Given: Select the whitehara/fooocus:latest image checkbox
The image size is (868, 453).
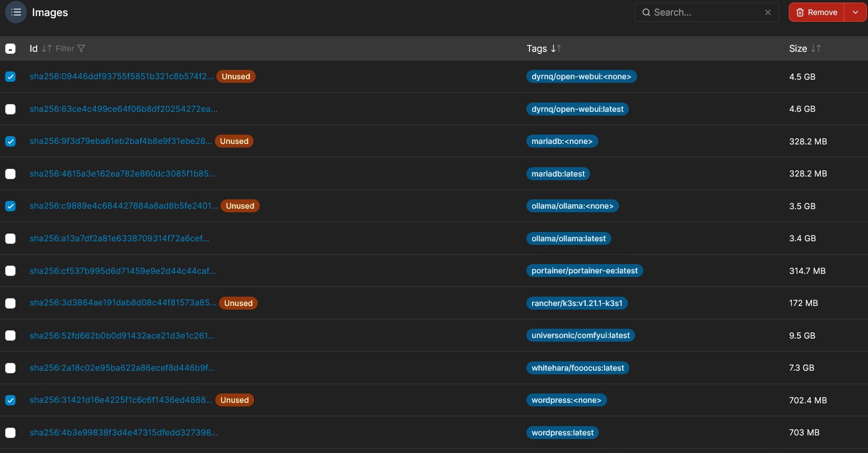Looking at the screenshot, I should 10,368.
